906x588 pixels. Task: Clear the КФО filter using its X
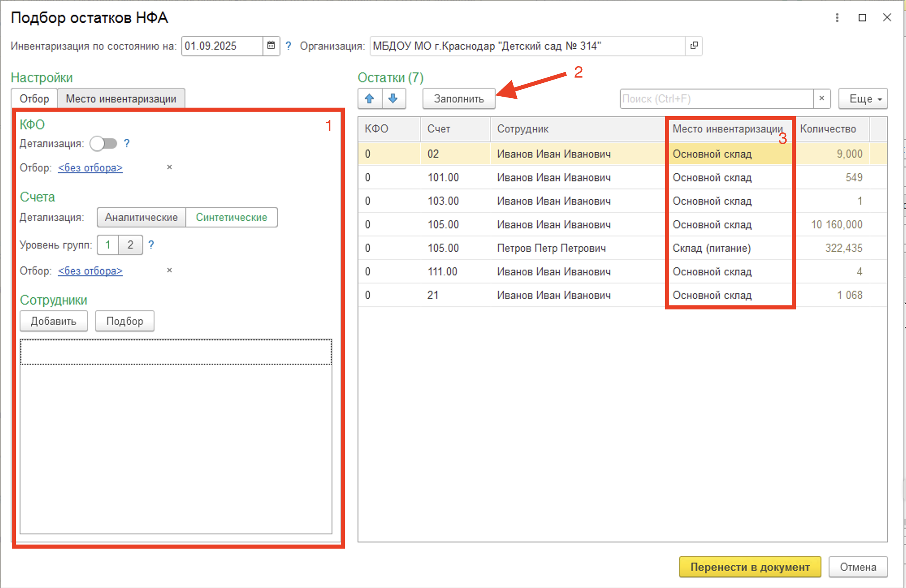[169, 167]
